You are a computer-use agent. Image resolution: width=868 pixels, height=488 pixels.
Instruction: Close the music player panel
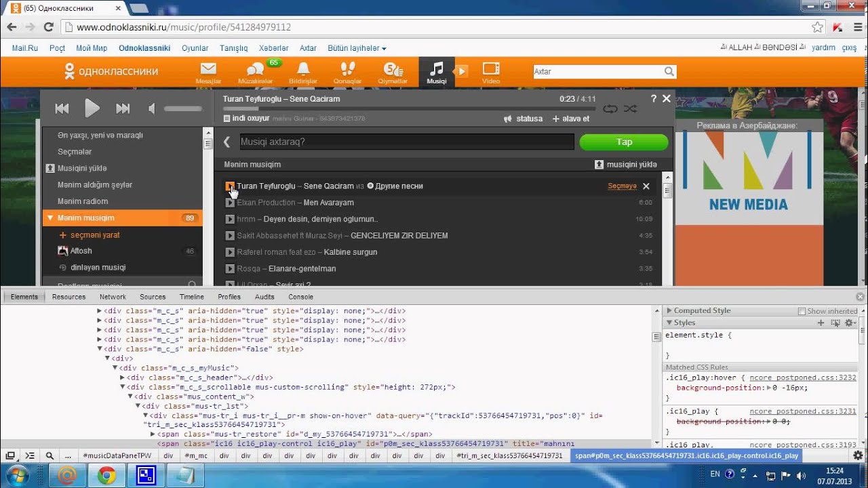pos(667,98)
